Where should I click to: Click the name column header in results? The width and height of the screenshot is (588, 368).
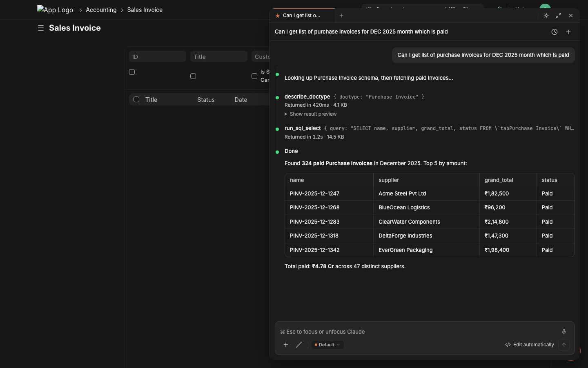(329, 180)
